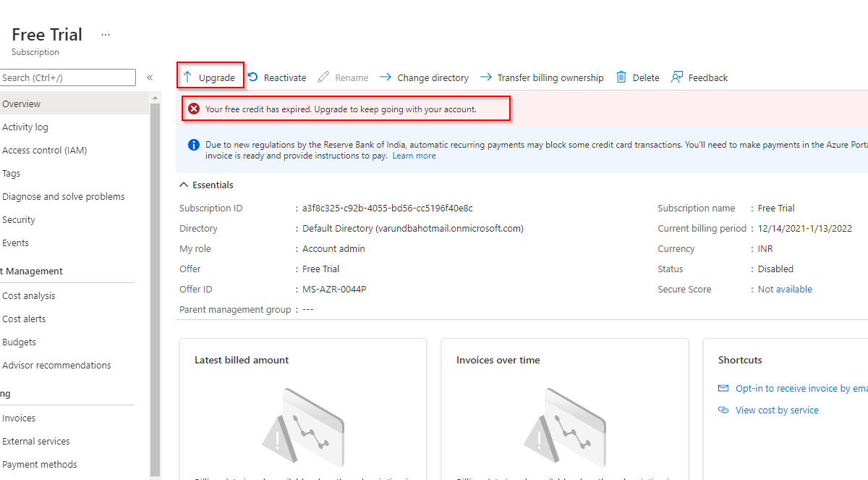Follow the Learn more link
This screenshot has width=868, height=480.
pyautogui.click(x=414, y=156)
